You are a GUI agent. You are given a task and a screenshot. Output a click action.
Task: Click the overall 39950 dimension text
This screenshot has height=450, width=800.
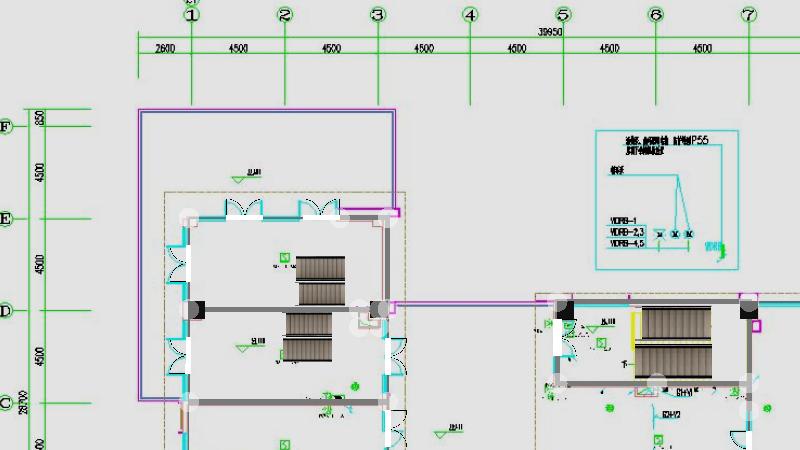point(550,33)
